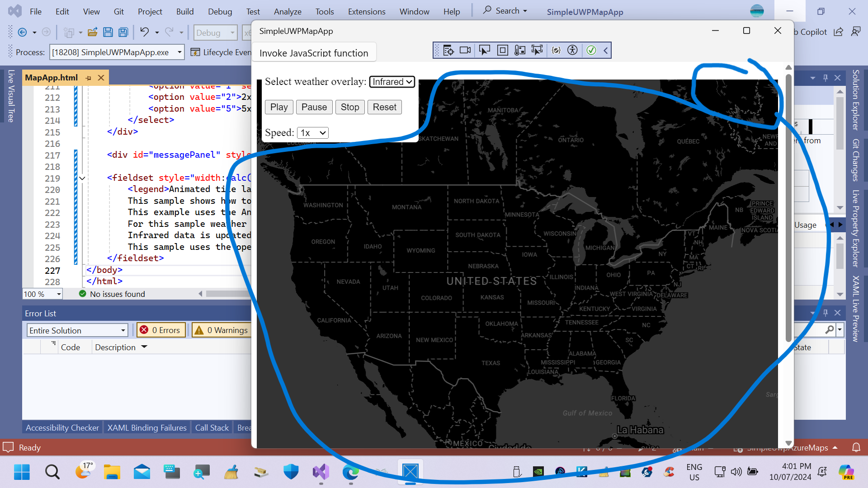Screen dimensions: 868x488
Task: Click Show in XAML Live Preview icon
Action: point(537,50)
